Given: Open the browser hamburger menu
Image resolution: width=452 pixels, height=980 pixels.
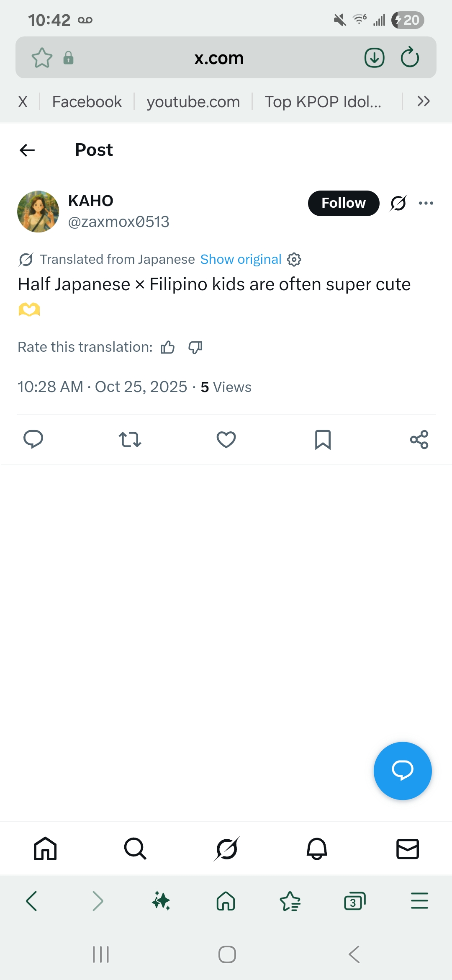Looking at the screenshot, I should [419, 901].
